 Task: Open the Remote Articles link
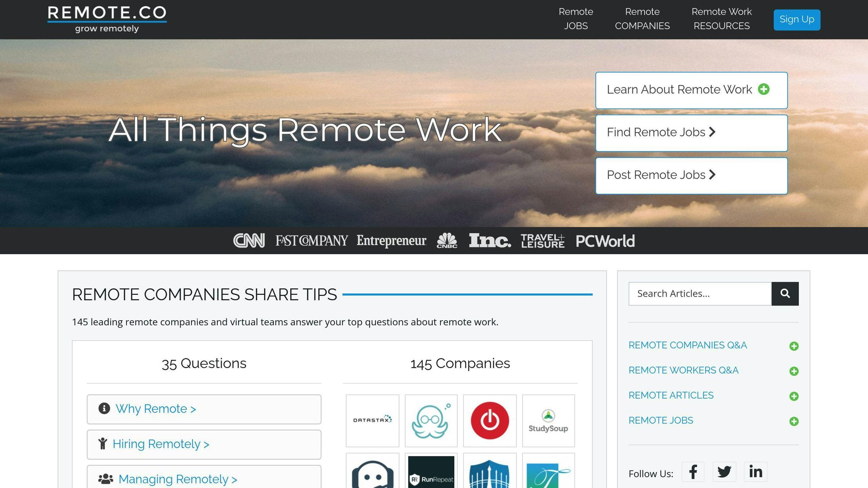coord(671,395)
